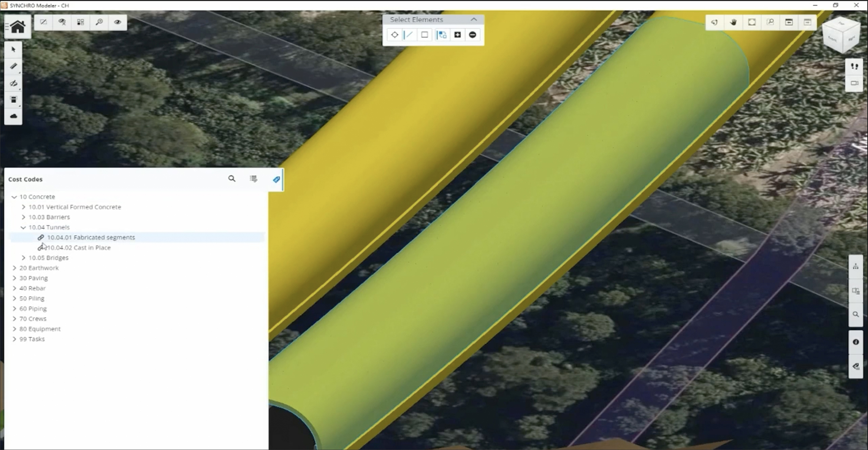Expand the 99 Tasks node arrow
Viewport: 868px width, 450px height.
coord(14,339)
